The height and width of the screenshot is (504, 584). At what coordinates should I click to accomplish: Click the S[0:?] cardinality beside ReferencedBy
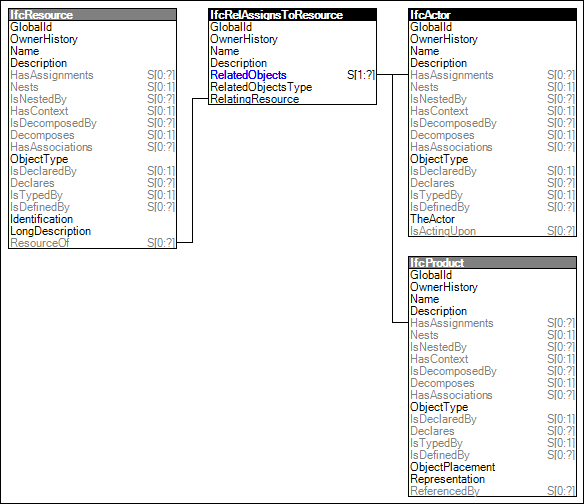561,491
